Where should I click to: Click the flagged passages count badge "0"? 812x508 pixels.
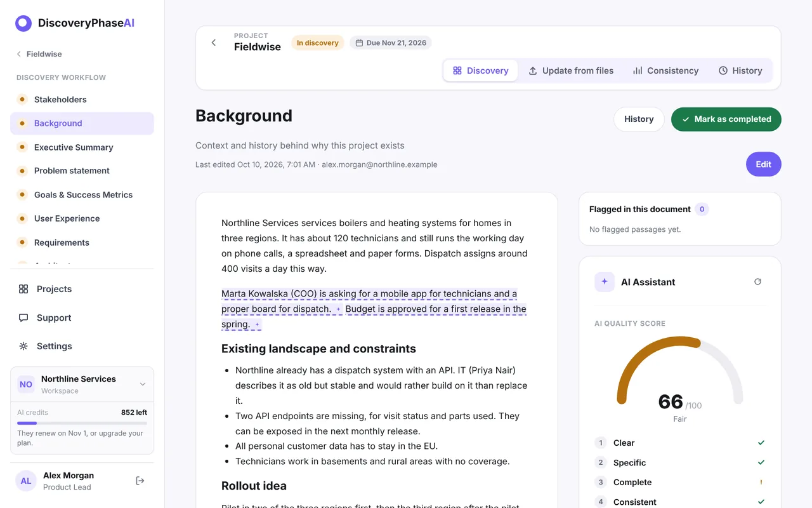[x=702, y=210]
